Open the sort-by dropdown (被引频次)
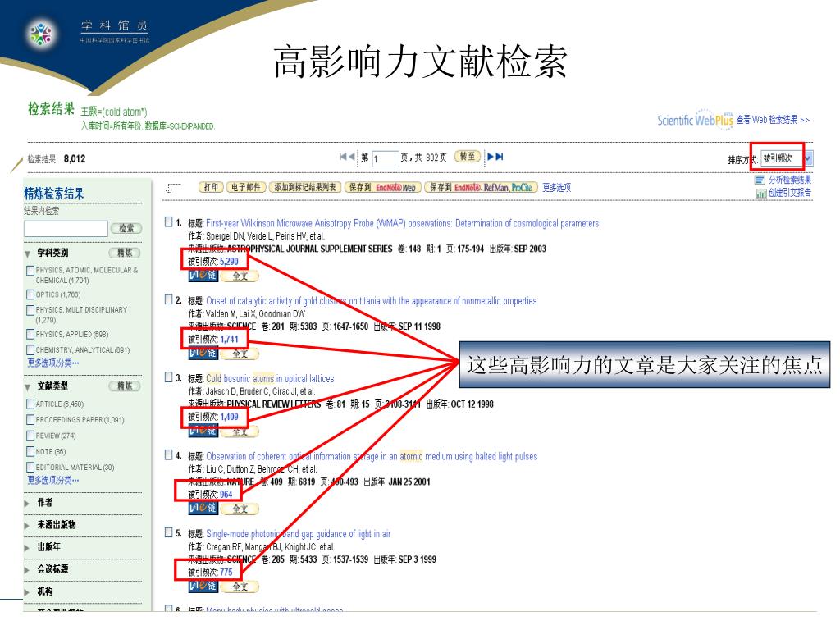840x630 pixels. click(x=787, y=158)
